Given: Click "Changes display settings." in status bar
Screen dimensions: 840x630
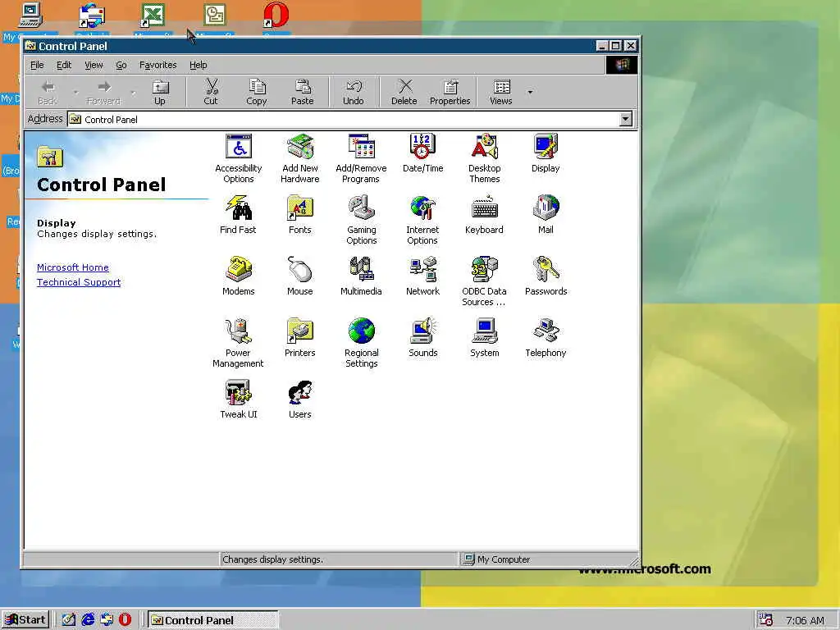Looking at the screenshot, I should tap(272, 559).
